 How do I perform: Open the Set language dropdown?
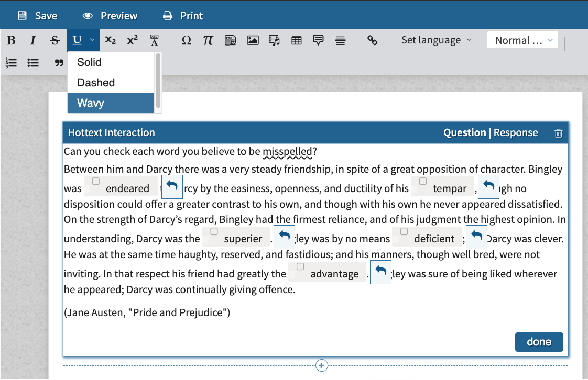(435, 39)
